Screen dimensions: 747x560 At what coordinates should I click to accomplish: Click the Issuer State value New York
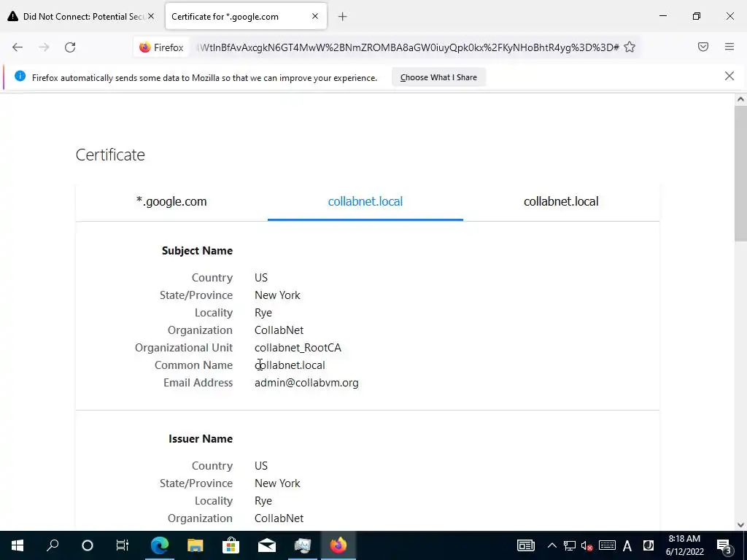pyautogui.click(x=277, y=483)
